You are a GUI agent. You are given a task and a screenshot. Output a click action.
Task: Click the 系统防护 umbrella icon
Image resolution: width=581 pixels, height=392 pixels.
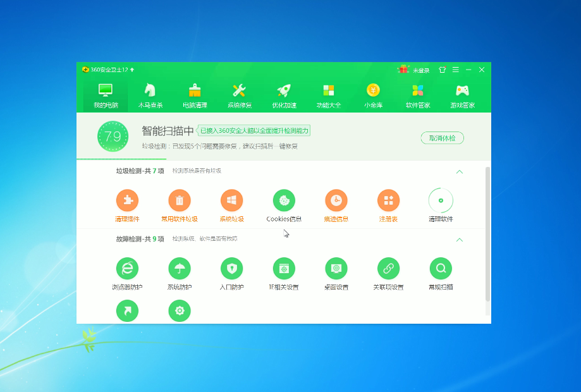coord(180,268)
